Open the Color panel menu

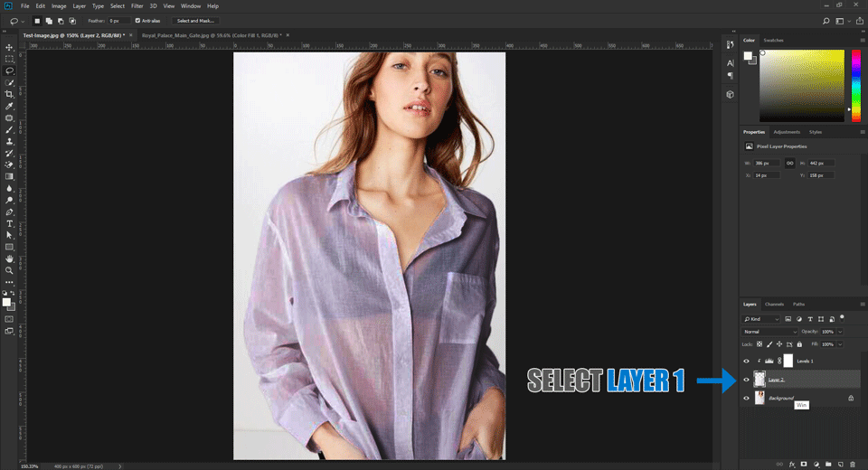(x=863, y=41)
